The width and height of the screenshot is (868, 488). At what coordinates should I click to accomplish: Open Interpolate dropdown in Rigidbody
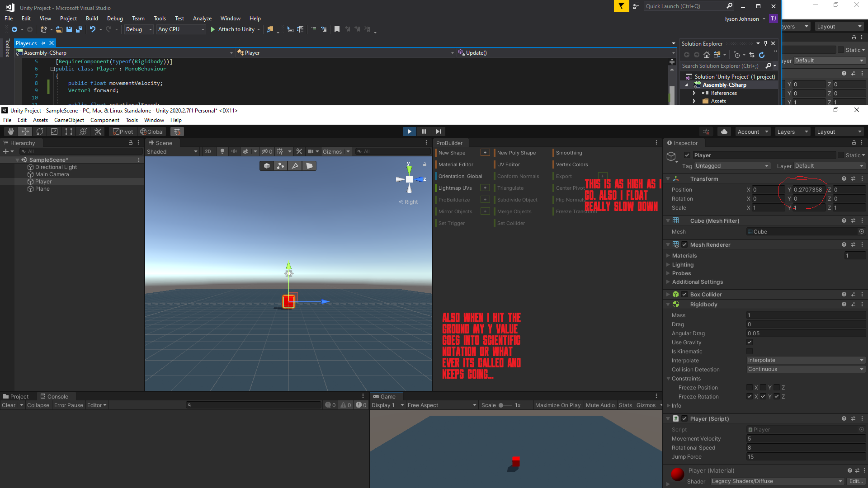tap(806, 360)
